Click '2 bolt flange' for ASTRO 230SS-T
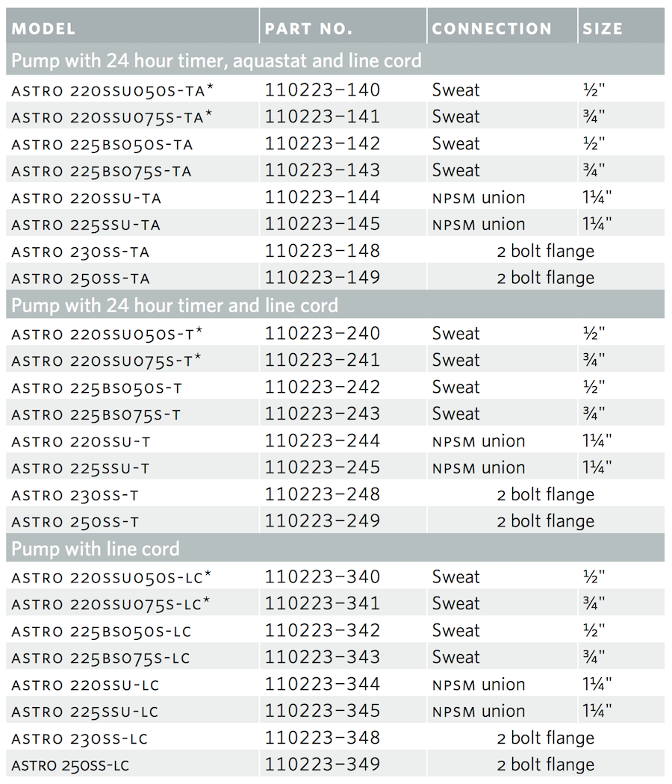The height and width of the screenshot is (784, 672). [546, 494]
